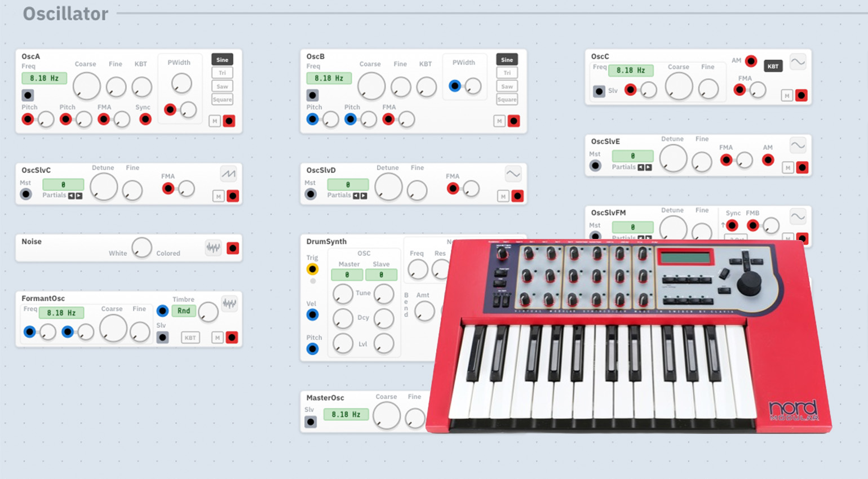
Task: Enable the KBT button in FormantOsc
Action: (191, 338)
